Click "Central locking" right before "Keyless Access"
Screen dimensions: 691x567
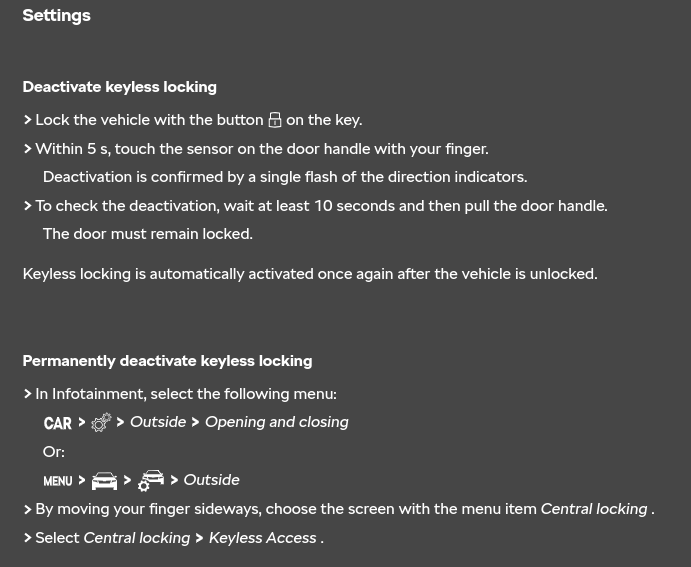pyautogui.click(x=136, y=538)
